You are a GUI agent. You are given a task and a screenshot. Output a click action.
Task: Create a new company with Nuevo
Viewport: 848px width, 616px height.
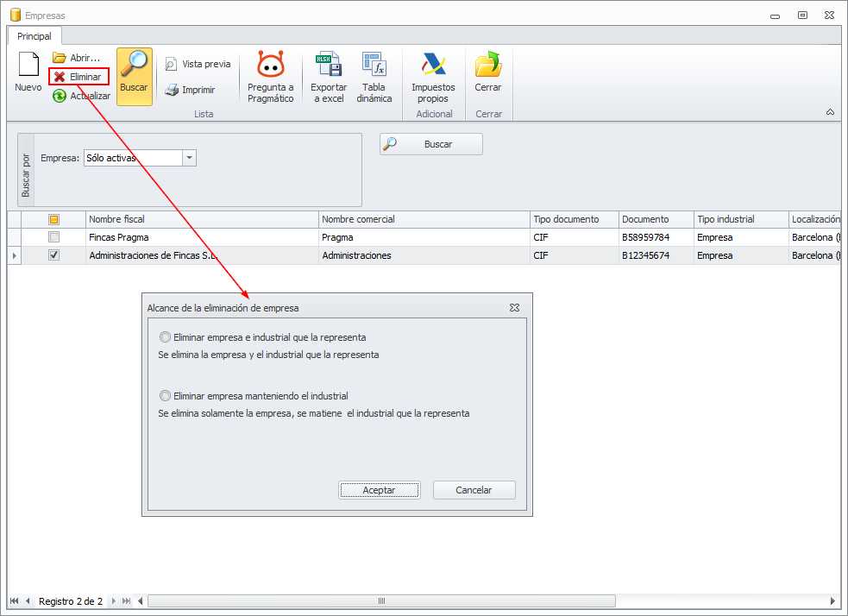point(28,72)
